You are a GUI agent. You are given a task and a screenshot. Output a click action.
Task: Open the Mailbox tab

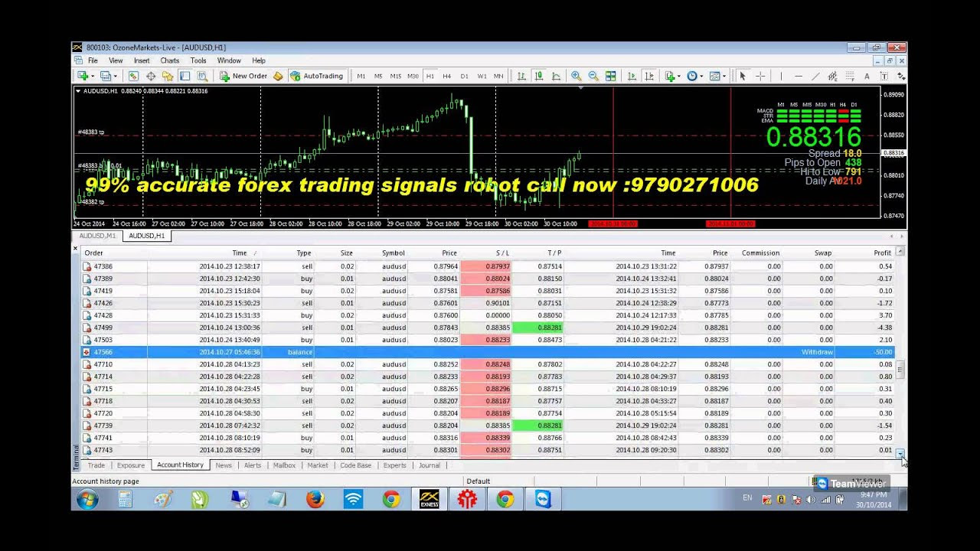coord(284,465)
